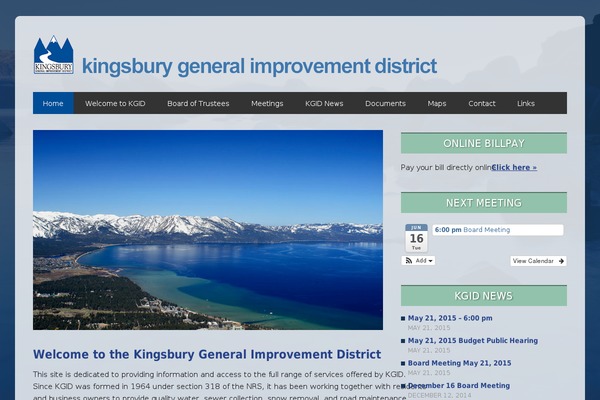Open the Contact menu item

pos(482,103)
